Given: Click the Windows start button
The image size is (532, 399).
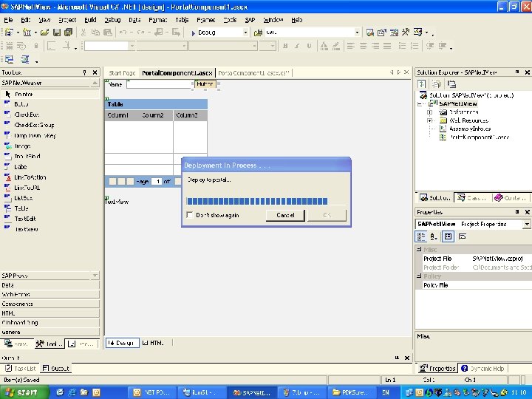Looking at the screenshot, I should [22, 392].
